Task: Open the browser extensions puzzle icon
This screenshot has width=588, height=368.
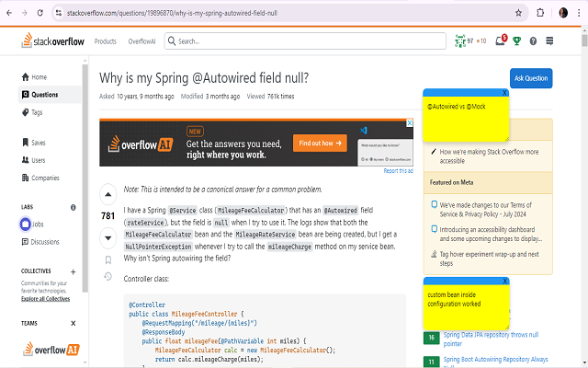Action: 540,13
